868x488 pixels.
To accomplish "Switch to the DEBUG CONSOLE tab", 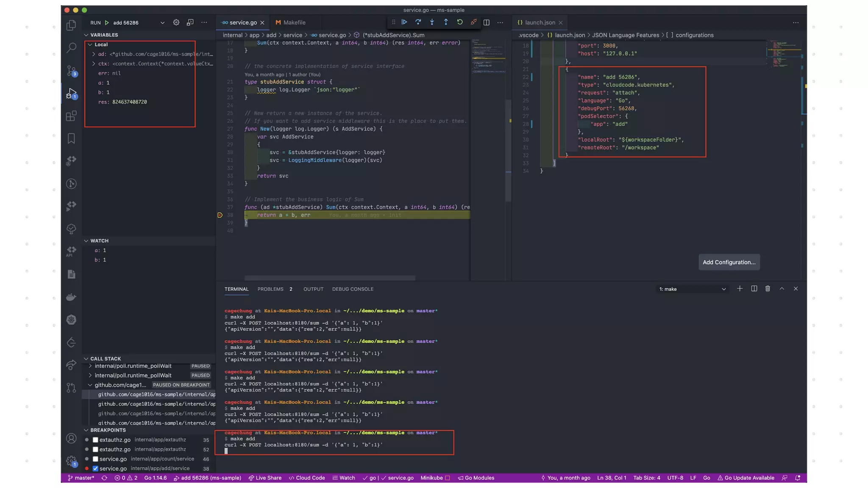I will [353, 289].
